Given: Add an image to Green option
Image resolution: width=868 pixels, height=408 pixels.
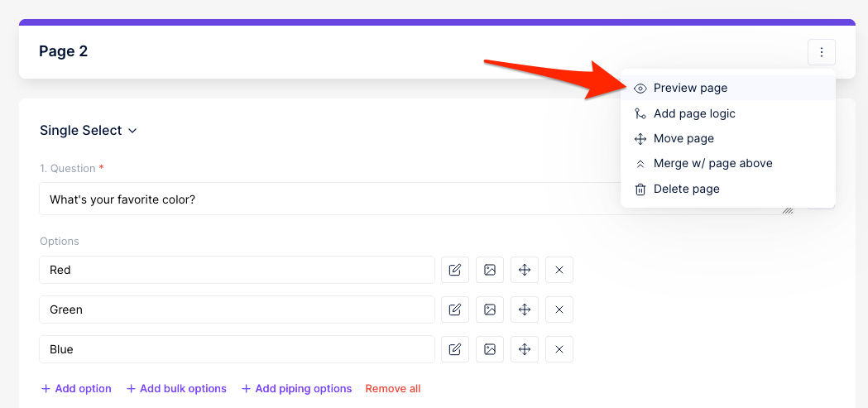Looking at the screenshot, I should [x=490, y=310].
